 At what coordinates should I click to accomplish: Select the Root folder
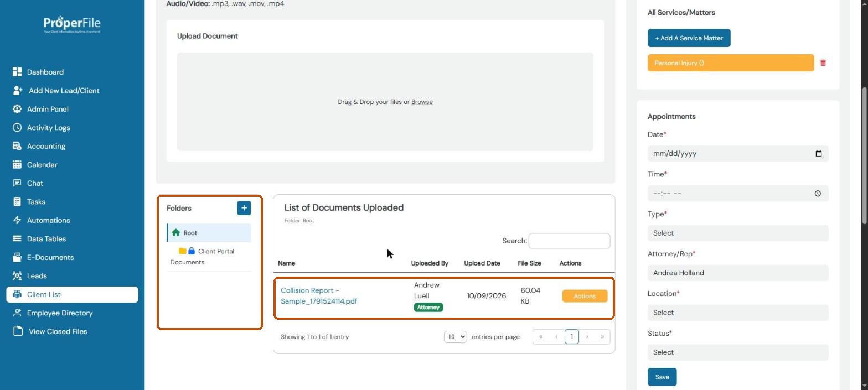[x=209, y=233]
